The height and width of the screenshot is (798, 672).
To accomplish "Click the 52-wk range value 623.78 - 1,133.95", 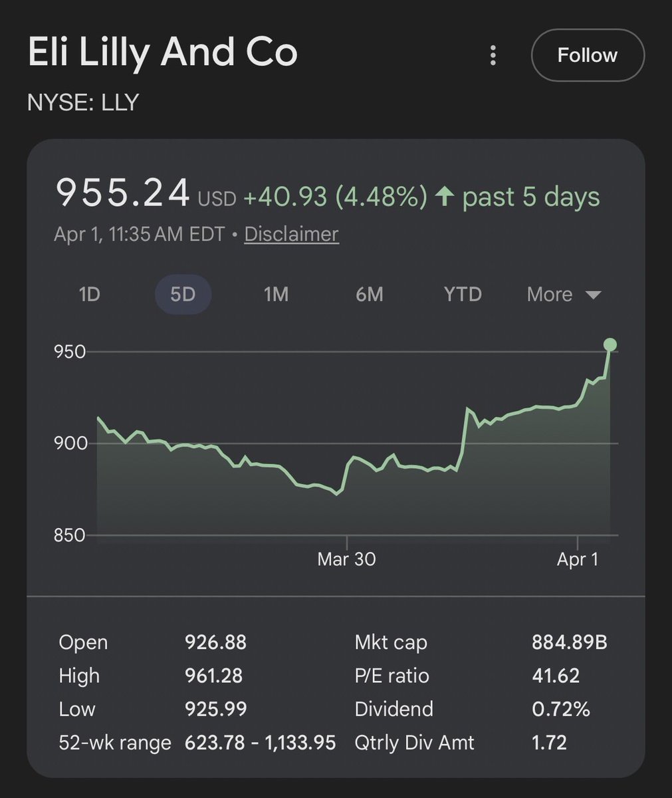I will [260, 742].
